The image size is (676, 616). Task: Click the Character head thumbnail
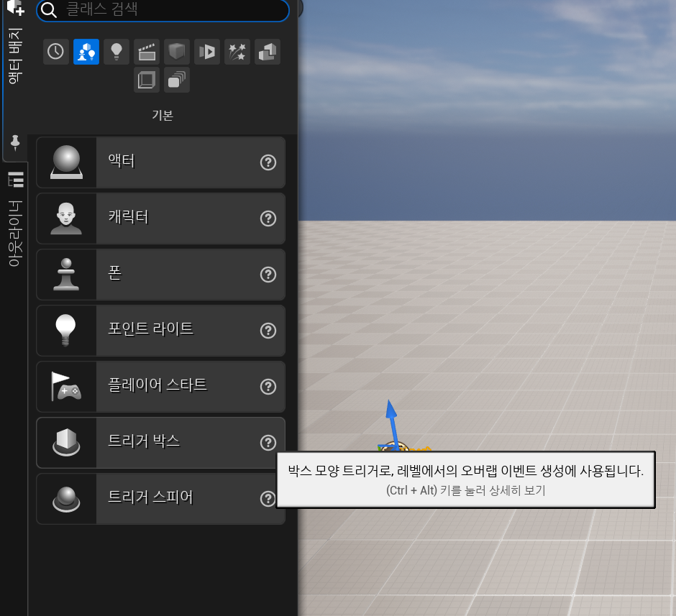click(x=66, y=219)
